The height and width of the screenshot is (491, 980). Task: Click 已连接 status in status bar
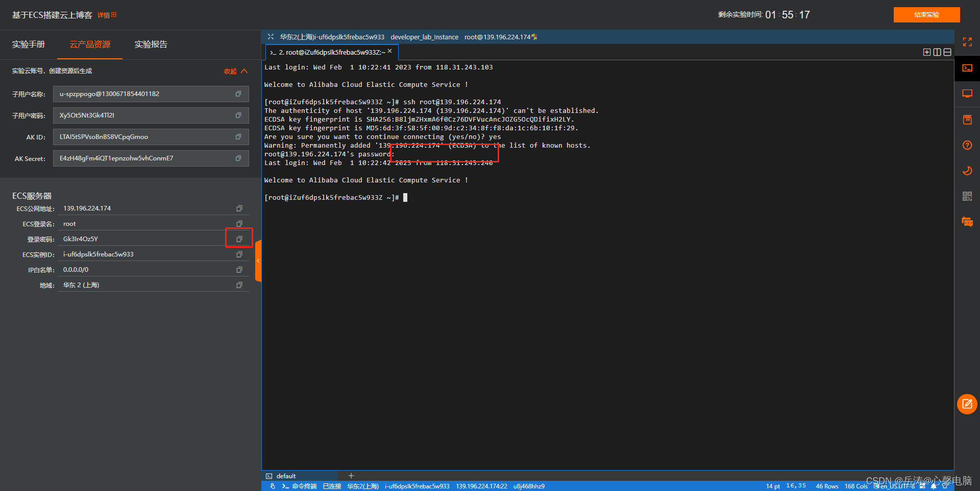click(332, 486)
